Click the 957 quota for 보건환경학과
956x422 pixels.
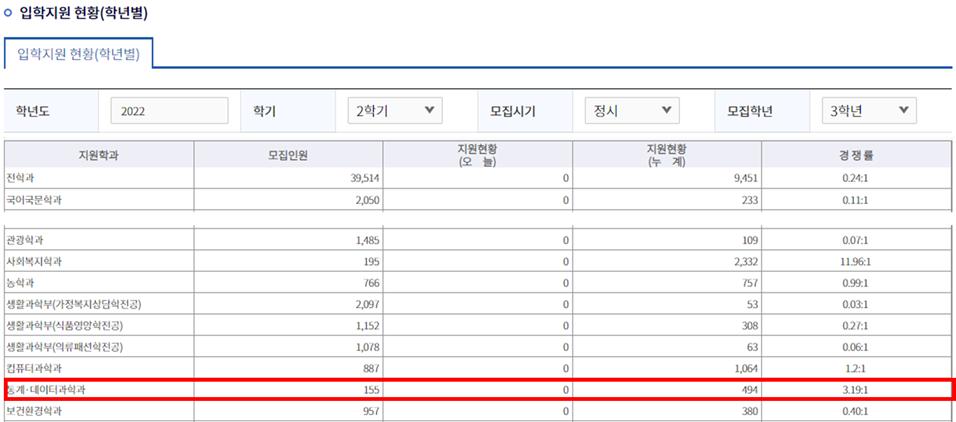(373, 411)
